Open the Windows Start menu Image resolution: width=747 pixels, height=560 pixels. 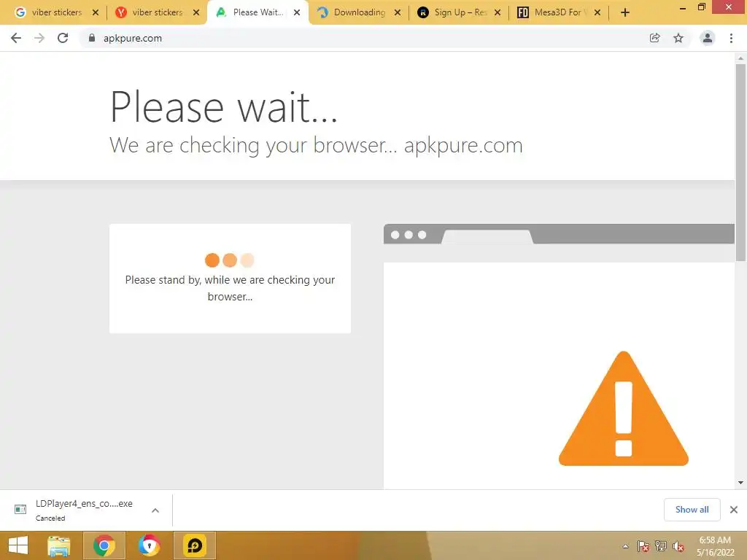click(18, 545)
